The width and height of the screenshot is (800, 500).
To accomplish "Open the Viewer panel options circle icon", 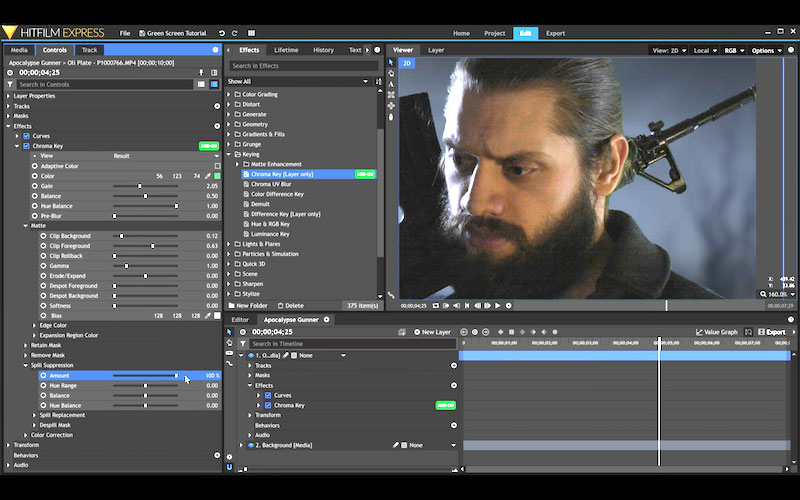I will (x=791, y=50).
